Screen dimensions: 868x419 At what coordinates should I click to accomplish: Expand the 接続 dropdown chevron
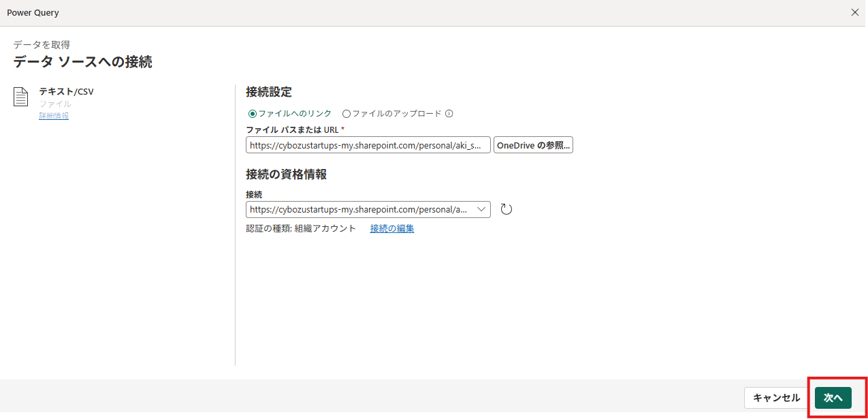coord(481,209)
